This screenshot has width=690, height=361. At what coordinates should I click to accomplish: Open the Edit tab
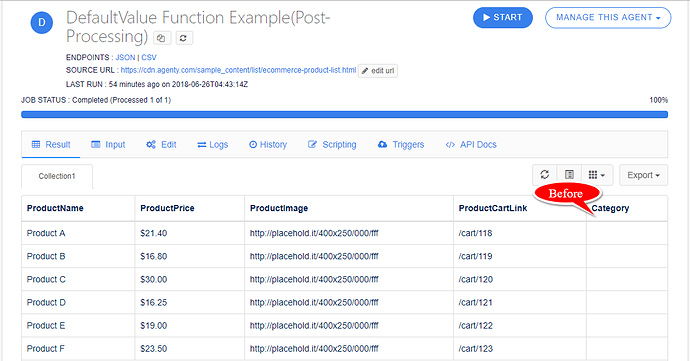(161, 144)
